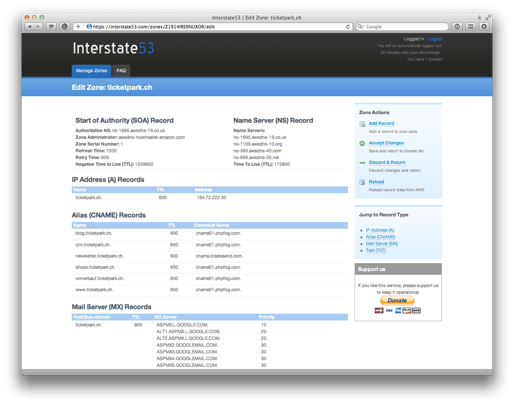Click cname.createsend.com. canonical name
Image resolution: width=514 pixels, height=405 pixels.
[219, 256]
